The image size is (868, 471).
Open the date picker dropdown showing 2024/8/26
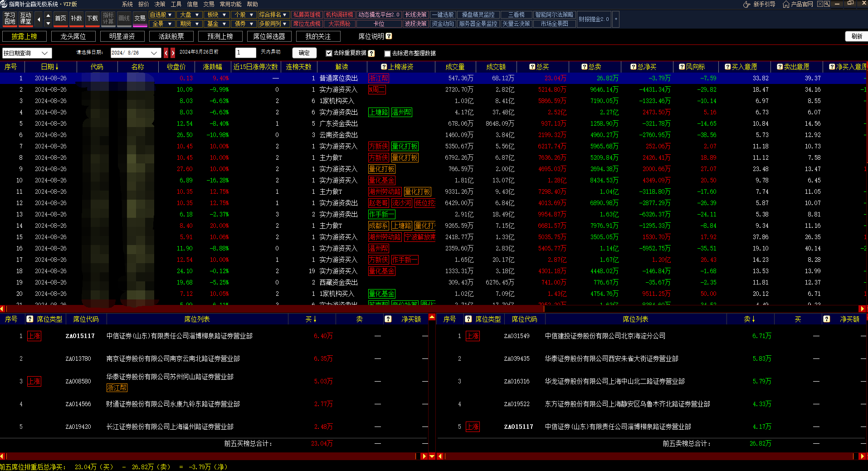pos(154,53)
